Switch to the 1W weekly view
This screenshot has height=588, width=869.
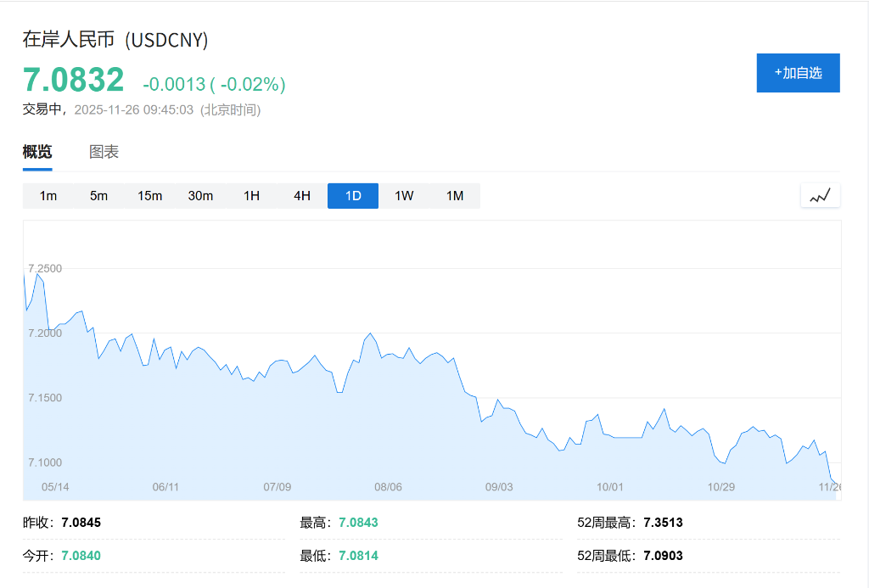404,195
